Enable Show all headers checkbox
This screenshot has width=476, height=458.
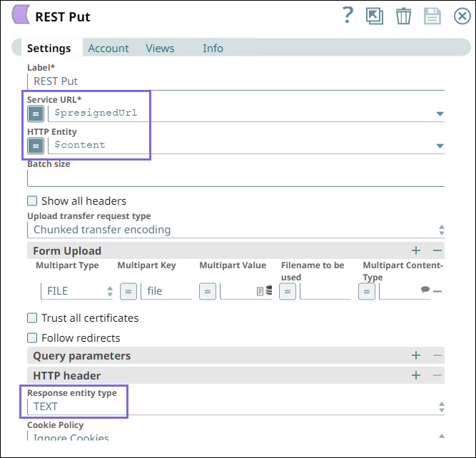tap(32, 201)
